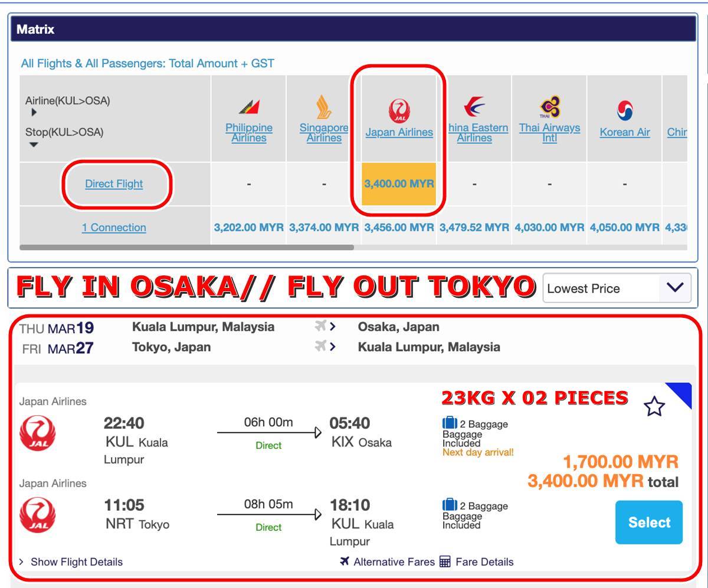Click the JAL logo on NRT departure flight
This screenshot has height=588, width=708.
coord(38,516)
